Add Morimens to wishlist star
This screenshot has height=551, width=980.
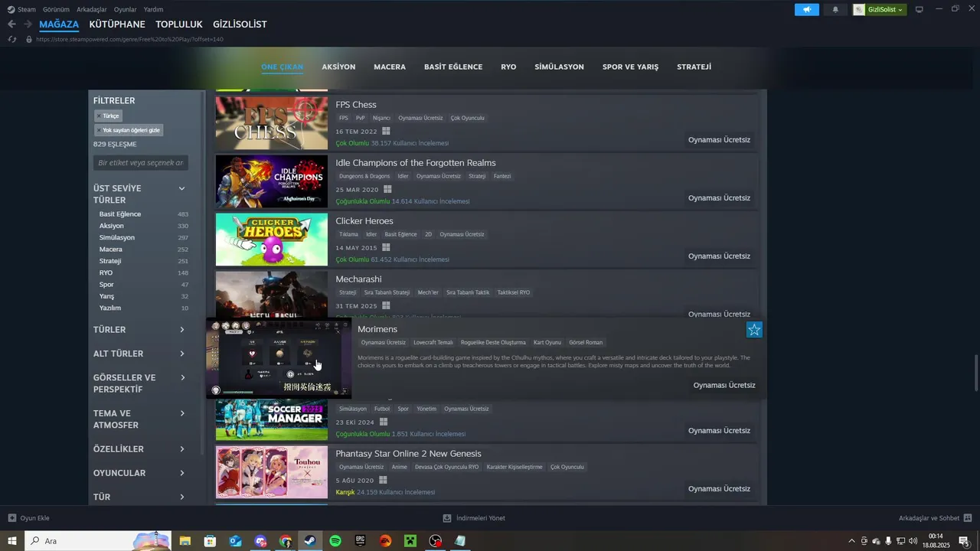754,330
